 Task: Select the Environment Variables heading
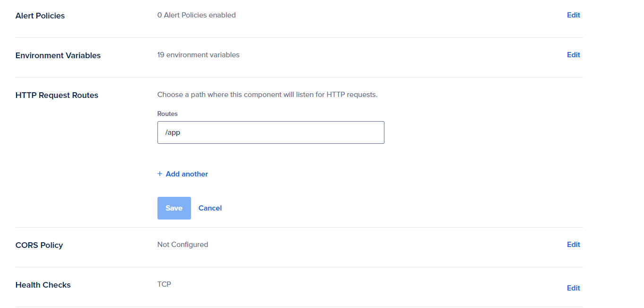point(58,55)
